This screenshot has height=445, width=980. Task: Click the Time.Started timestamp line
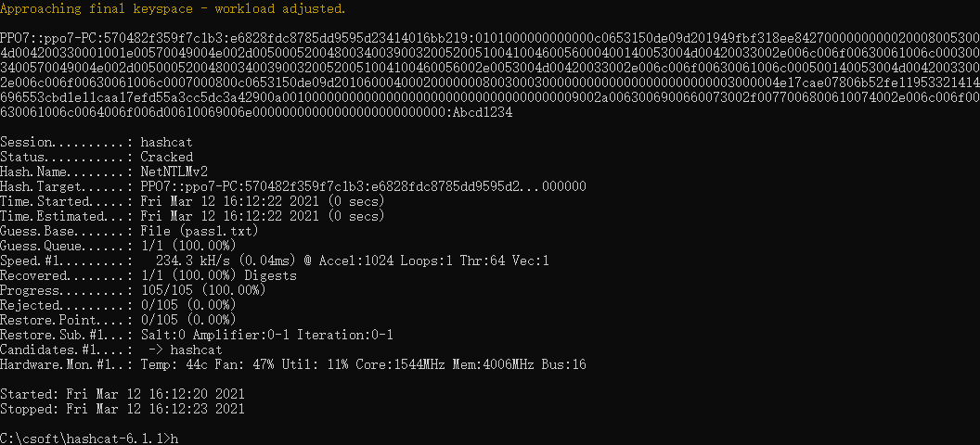click(192, 201)
